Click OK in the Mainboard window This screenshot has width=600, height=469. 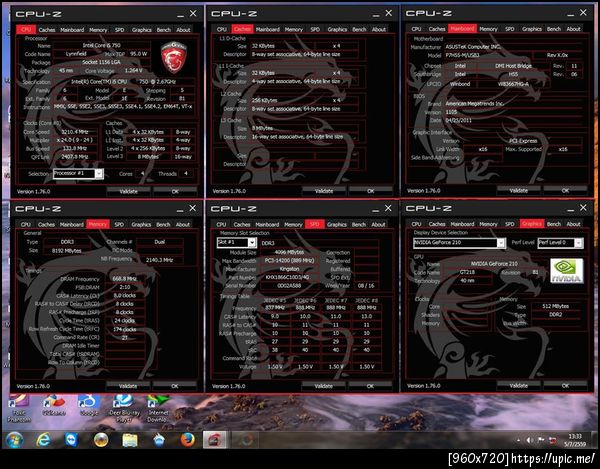pos(565,190)
